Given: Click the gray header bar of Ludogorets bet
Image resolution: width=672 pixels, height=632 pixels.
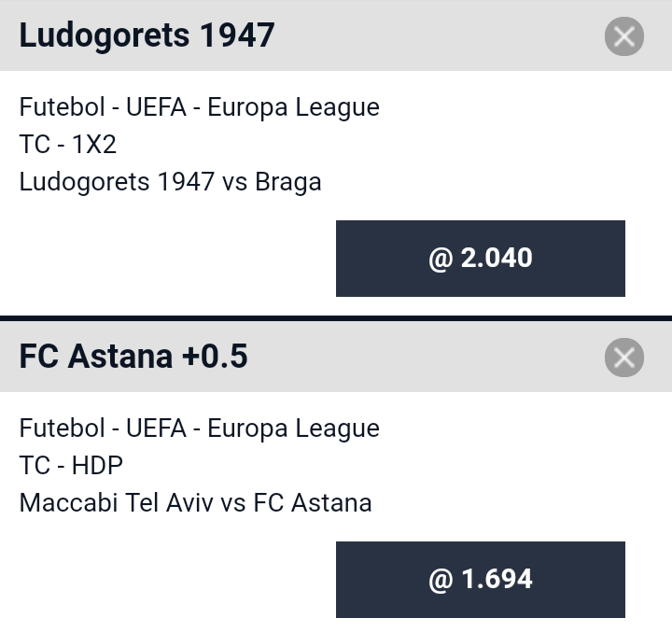Looking at the screenshot, I should 336,35.
